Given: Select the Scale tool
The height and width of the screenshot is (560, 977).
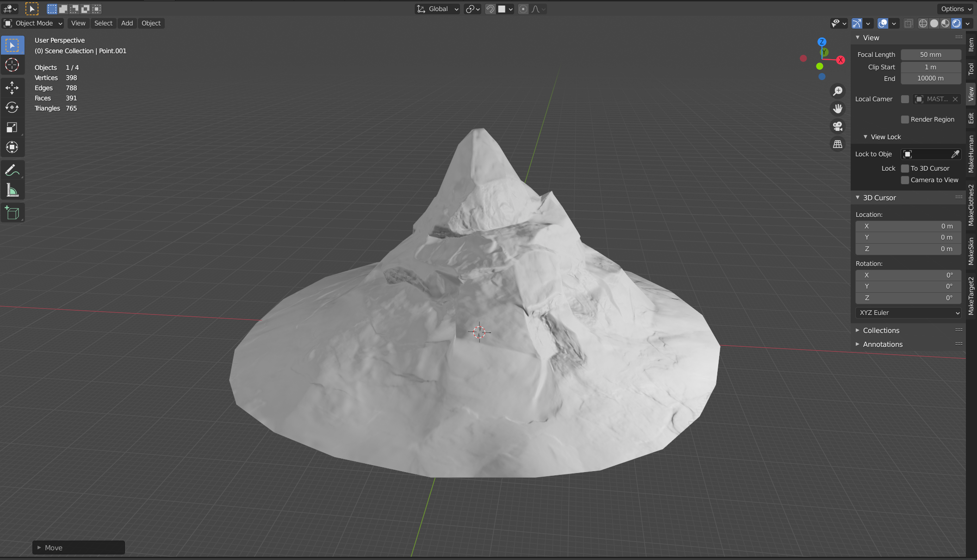Looking at the screenshot, I should click(12, 128).
